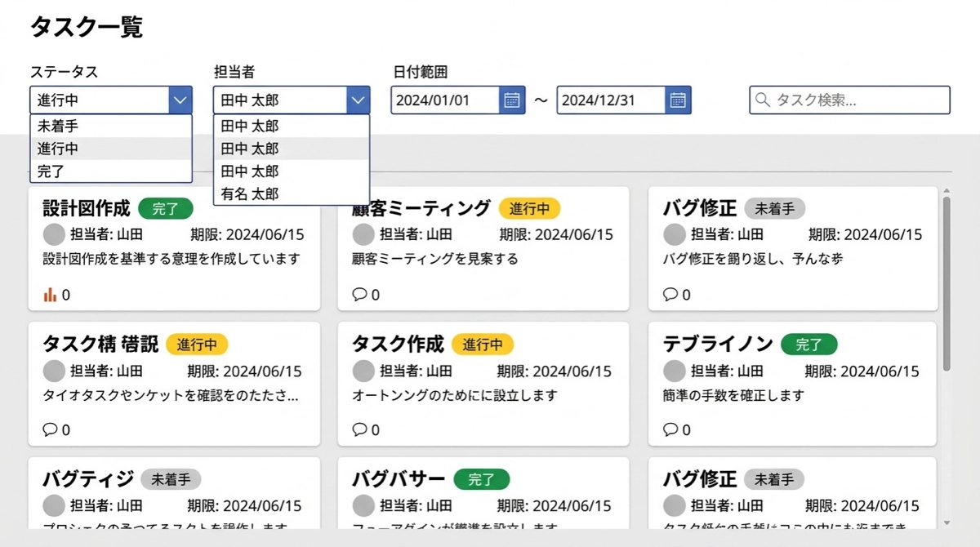Open the end date calendar picker
The image size is (980, 547).
pyautogui.click(x=678, y=100)
